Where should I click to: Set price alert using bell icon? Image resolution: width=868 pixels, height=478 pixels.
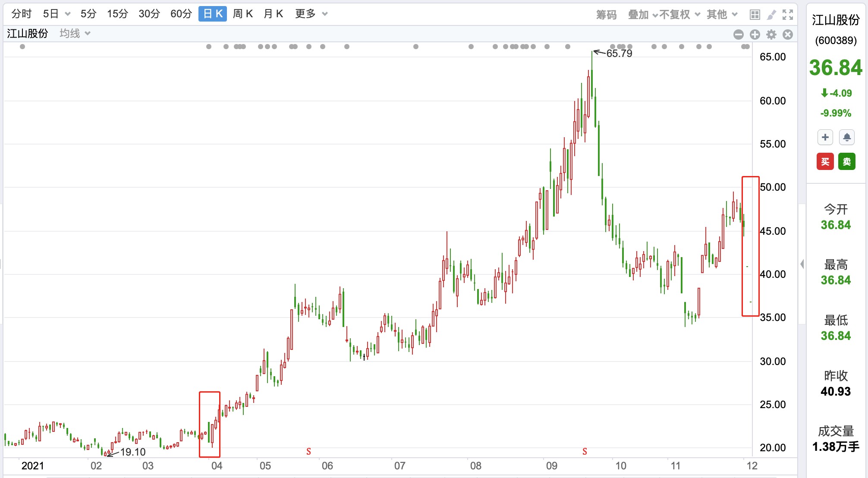tap(846, 137)
